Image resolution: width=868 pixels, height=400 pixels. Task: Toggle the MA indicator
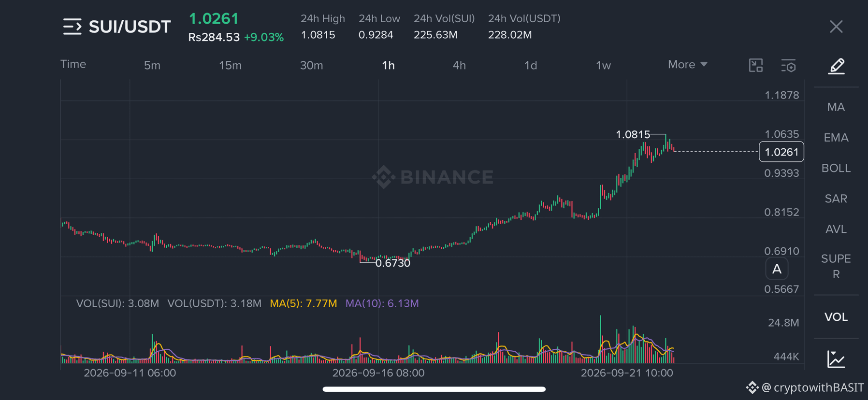[x=836, y=107]
